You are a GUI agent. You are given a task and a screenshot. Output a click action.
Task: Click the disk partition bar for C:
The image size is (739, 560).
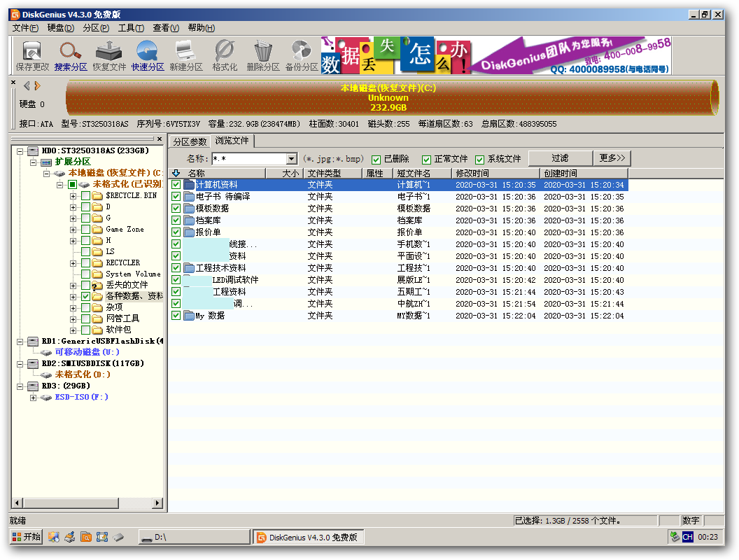(x=392, y=97)
